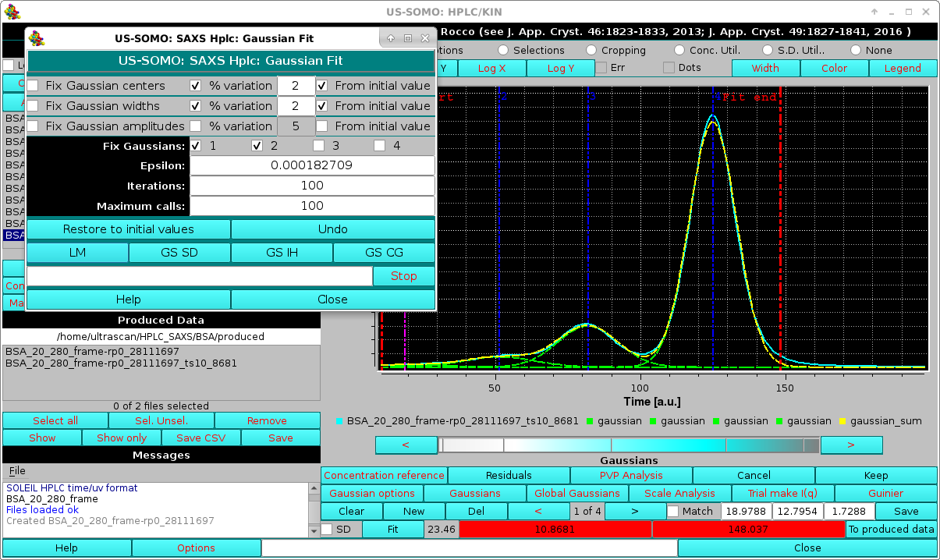
Task: Toggle the Match checkbox
Action: coord(672,511)
